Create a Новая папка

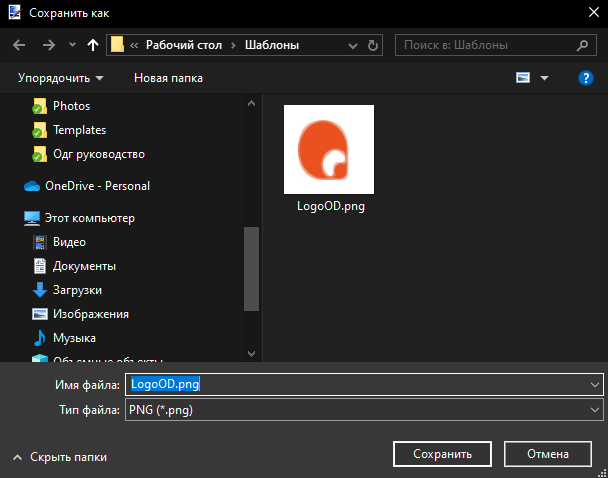pyautogui.click(x=168, y=78)
